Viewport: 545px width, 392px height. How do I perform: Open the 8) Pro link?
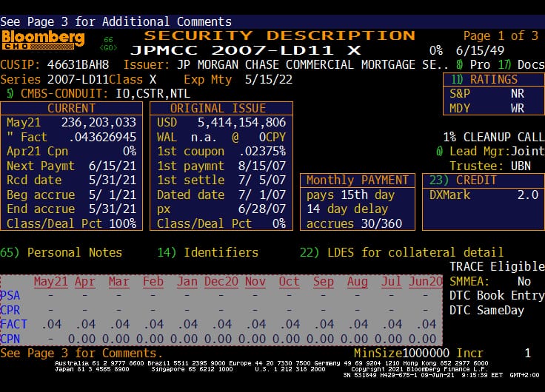click(x=473, y=64)
